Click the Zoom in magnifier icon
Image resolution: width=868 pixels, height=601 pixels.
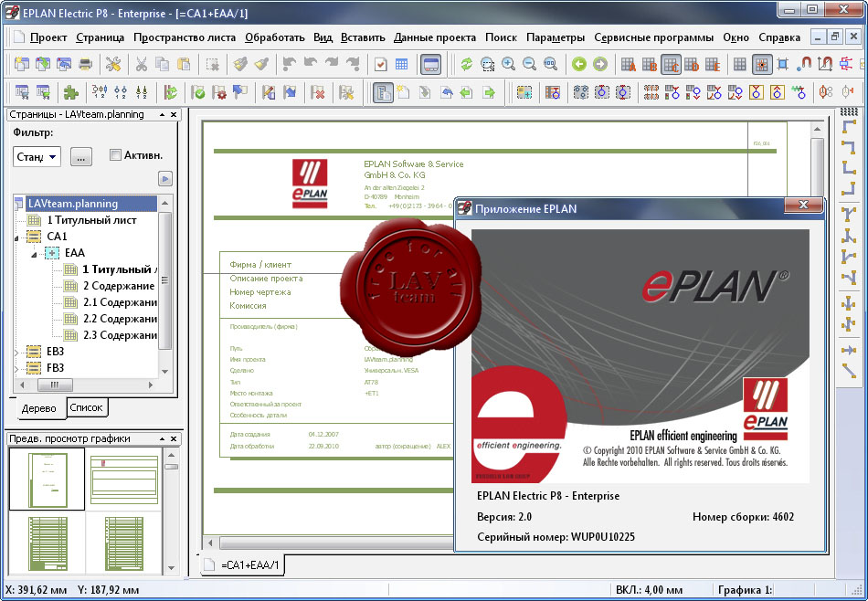point(509,64)
